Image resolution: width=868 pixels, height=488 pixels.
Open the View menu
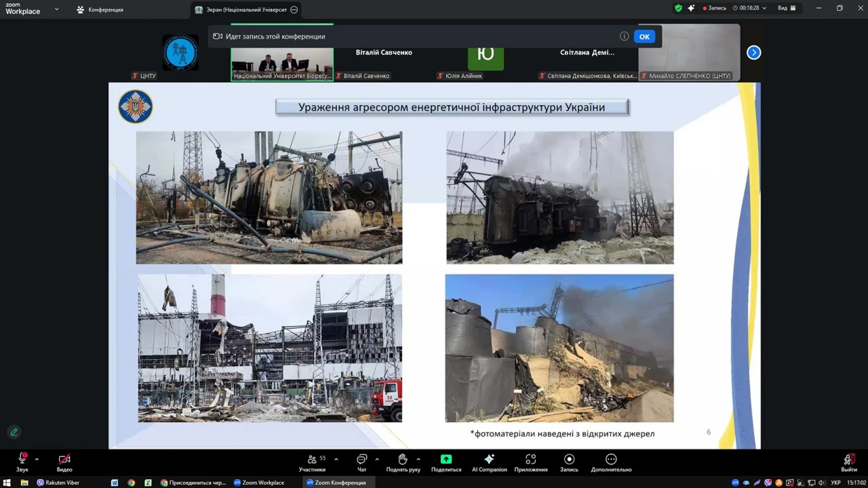(x=786, y=8)
